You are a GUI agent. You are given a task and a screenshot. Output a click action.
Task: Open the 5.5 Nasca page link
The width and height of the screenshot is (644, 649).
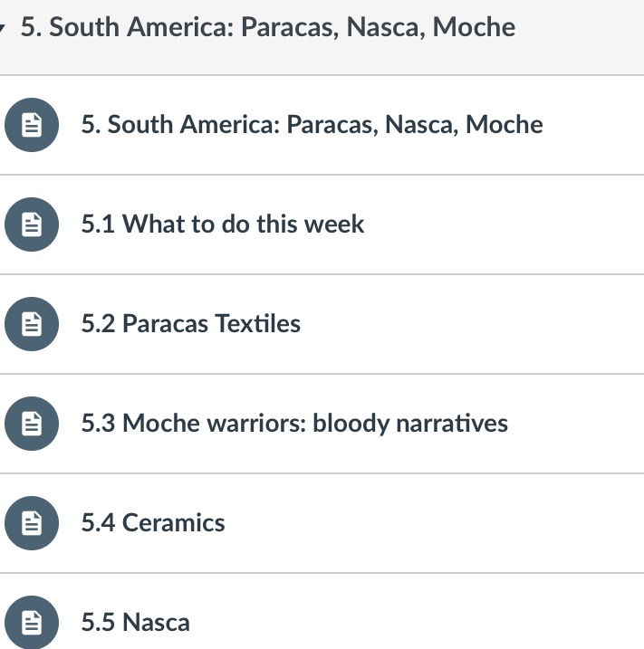(135, 623)
